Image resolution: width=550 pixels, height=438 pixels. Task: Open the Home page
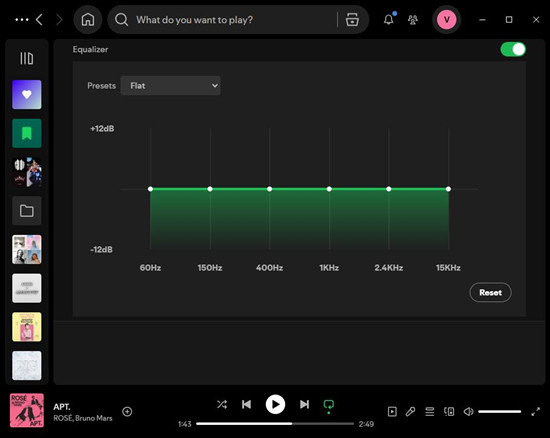pyautogui.click(x=88, y=20)
